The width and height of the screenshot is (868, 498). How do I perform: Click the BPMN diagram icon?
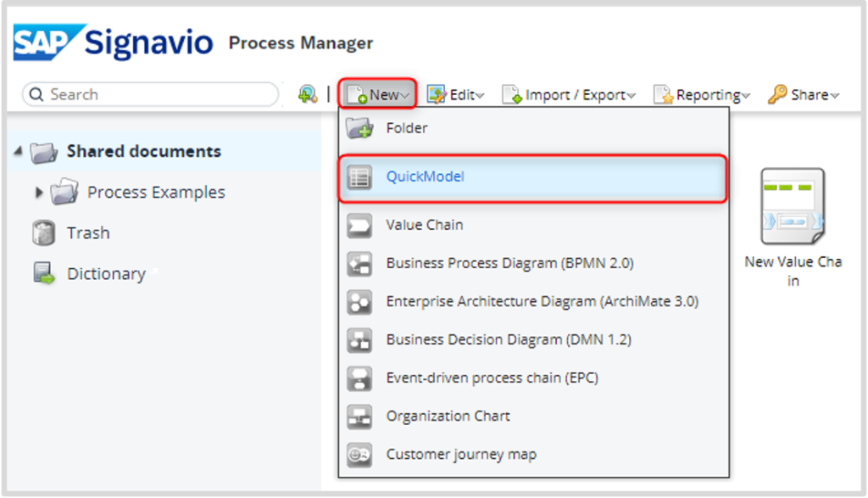359,264
